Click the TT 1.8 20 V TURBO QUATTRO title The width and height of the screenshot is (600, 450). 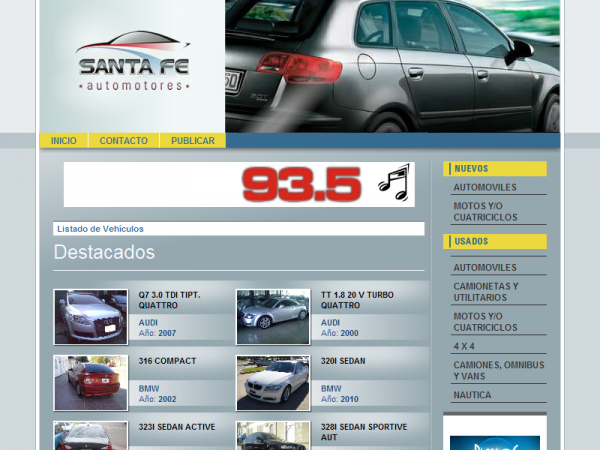pos(357,300)
